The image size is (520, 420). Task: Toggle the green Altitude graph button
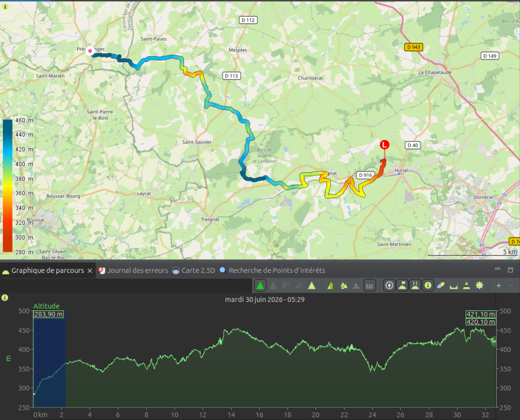click(260, 285)
